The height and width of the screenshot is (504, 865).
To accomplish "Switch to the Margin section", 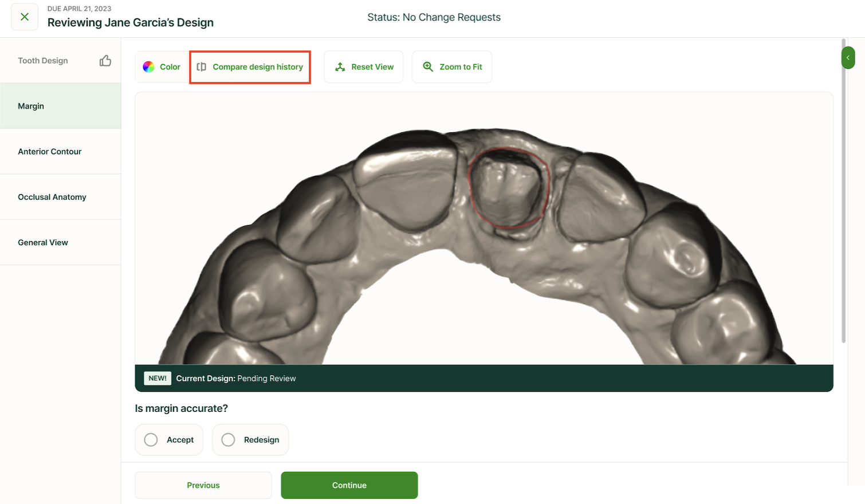I will pos(31,106).
